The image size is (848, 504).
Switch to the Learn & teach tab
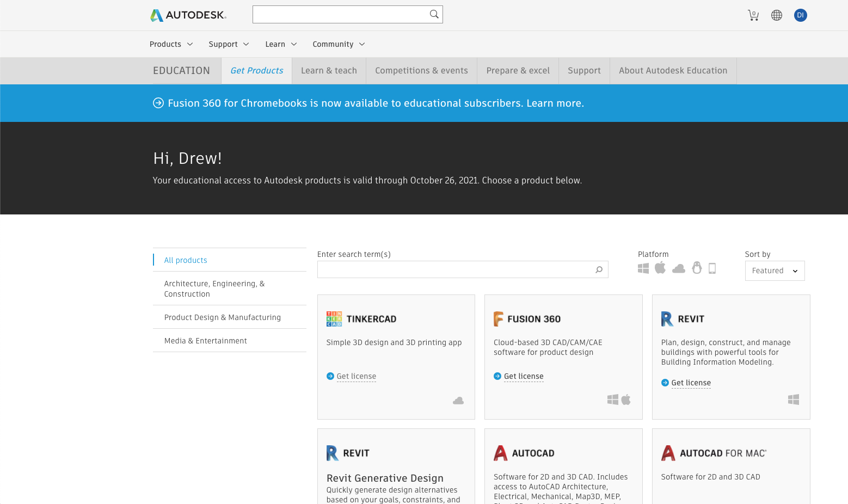[329, 70]
